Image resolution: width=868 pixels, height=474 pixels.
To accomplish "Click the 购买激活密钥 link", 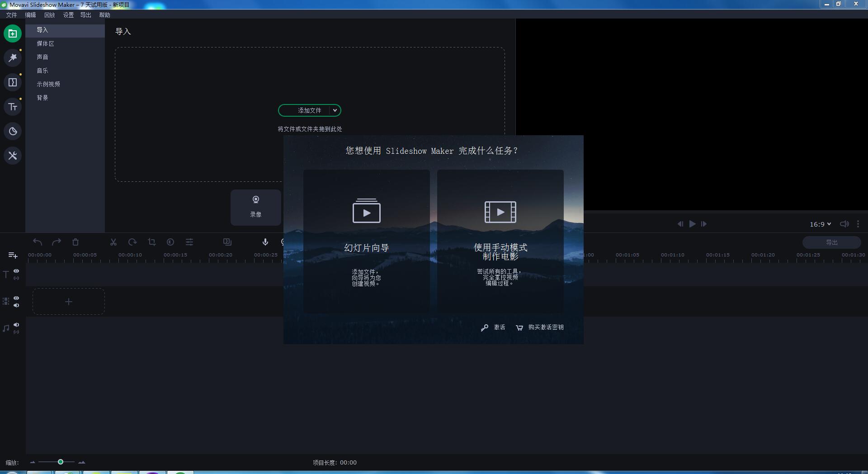I will coord(540,327).
